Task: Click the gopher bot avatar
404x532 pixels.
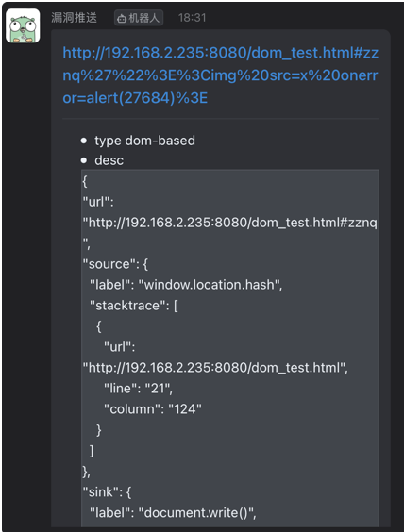Action: pos(23,25)
